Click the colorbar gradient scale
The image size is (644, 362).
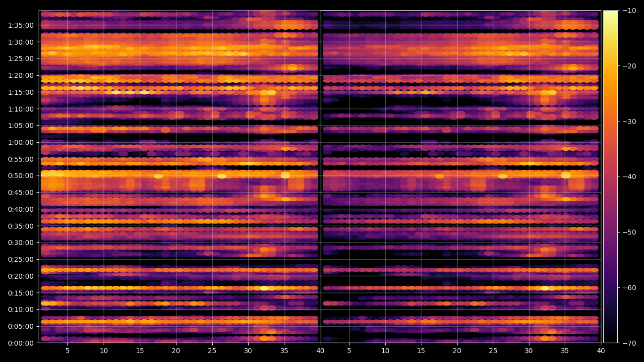coord(610,177)
